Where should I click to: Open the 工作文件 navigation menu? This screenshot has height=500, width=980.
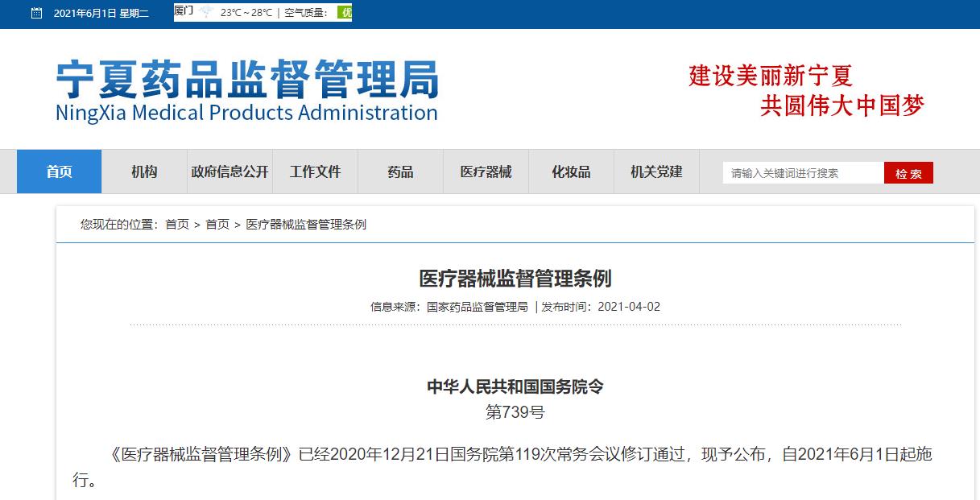pos(315,171)
